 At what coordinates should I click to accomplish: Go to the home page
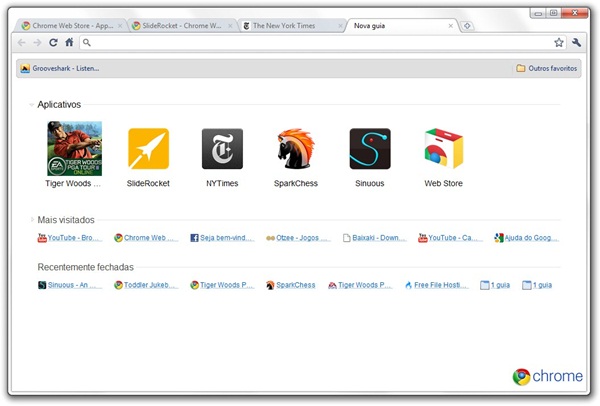pos(69,42)
